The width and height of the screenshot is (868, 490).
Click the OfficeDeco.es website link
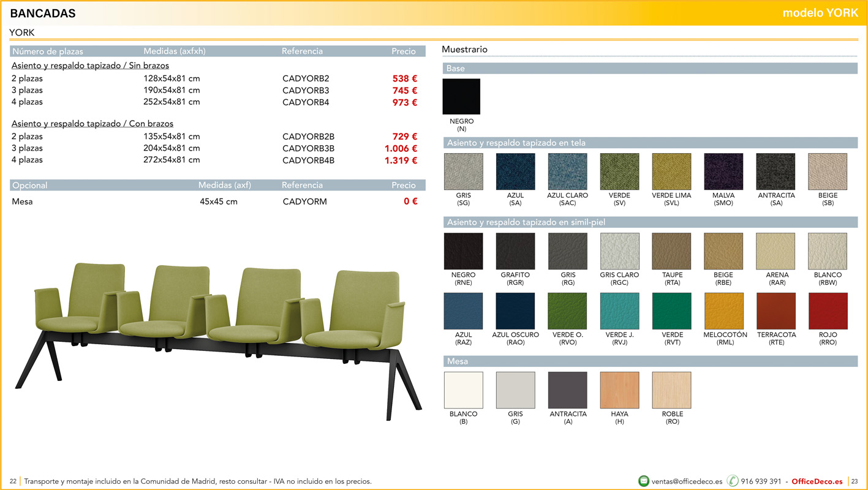click(x=817, y=481)
